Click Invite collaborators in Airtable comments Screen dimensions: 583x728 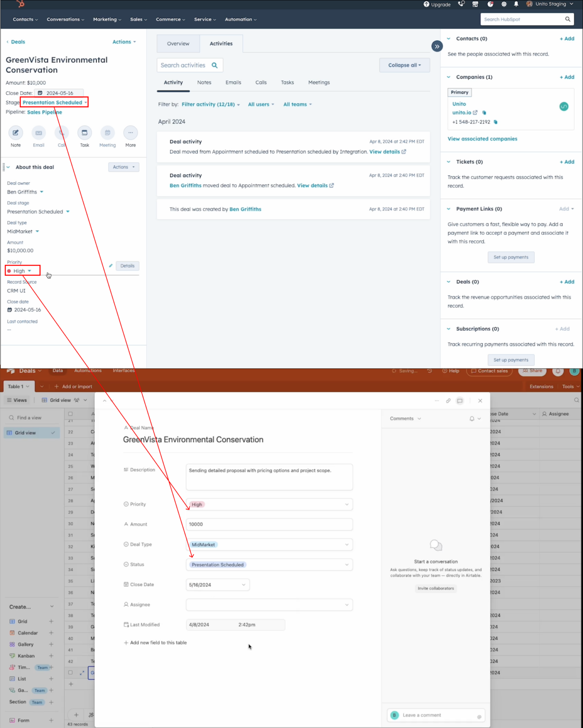[436, 588]
